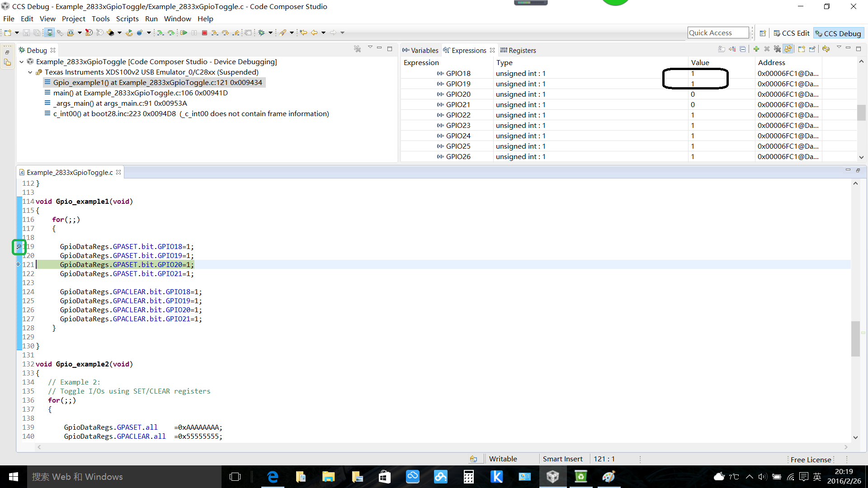Viewport: 868px width, 488px height.
Task: Click the yellow Refresh icon in Expressions
Action: click(x=826, y=49)
